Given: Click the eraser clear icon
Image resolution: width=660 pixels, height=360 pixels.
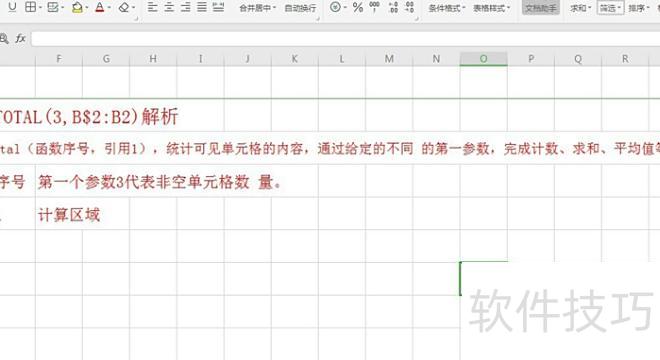Looking at the screenshot, I should point(124,7).
